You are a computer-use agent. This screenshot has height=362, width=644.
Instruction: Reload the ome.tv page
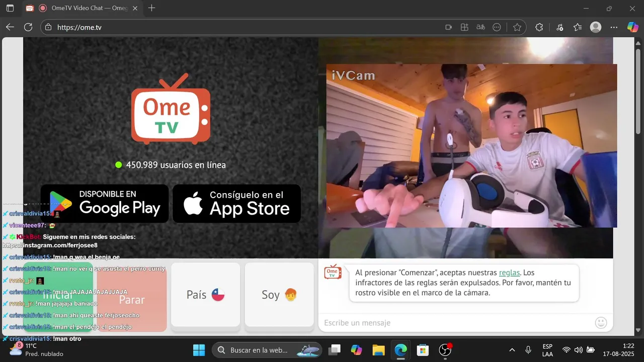[x=28, y=27]
